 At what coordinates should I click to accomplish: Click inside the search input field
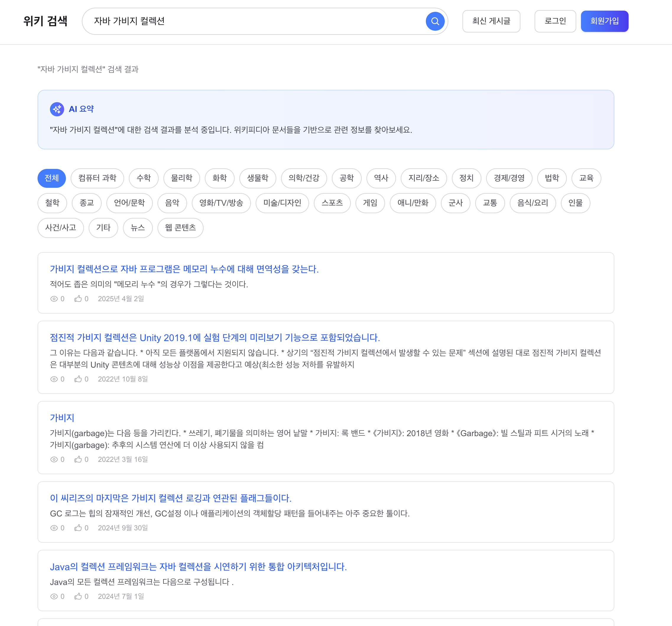coord(237,21)
